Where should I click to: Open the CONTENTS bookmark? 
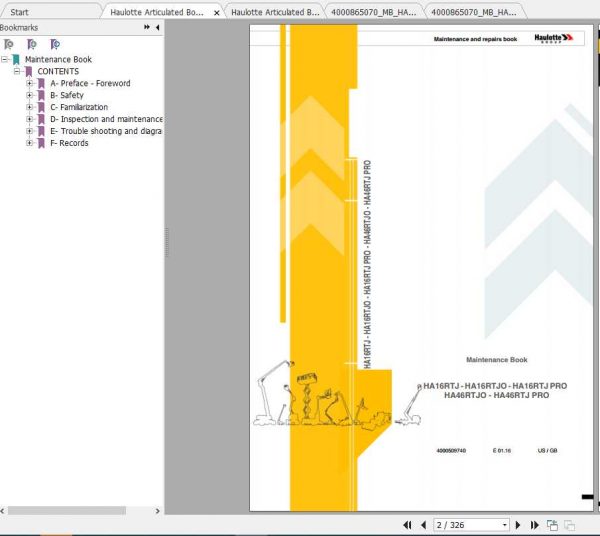[58, 71]
